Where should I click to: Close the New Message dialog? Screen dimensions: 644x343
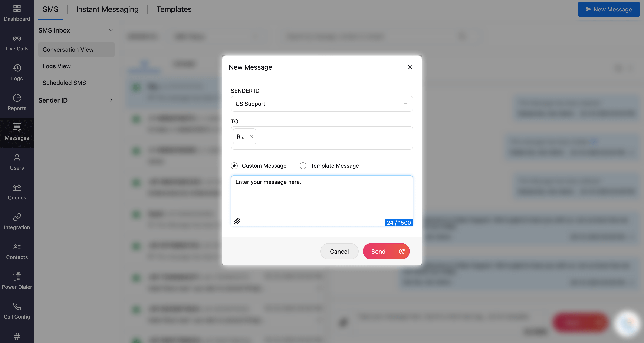pos(410,67)
